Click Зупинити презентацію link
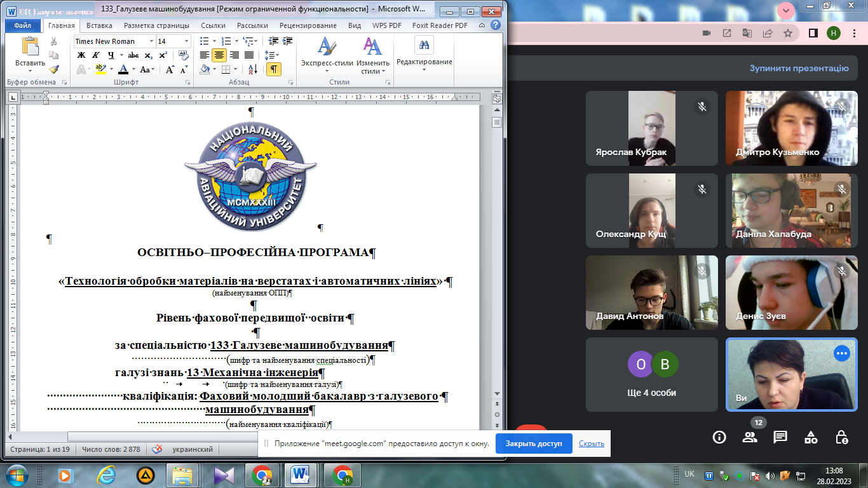Image resolution: width=868 pixels, height=488 pixels. pos(799,69)
